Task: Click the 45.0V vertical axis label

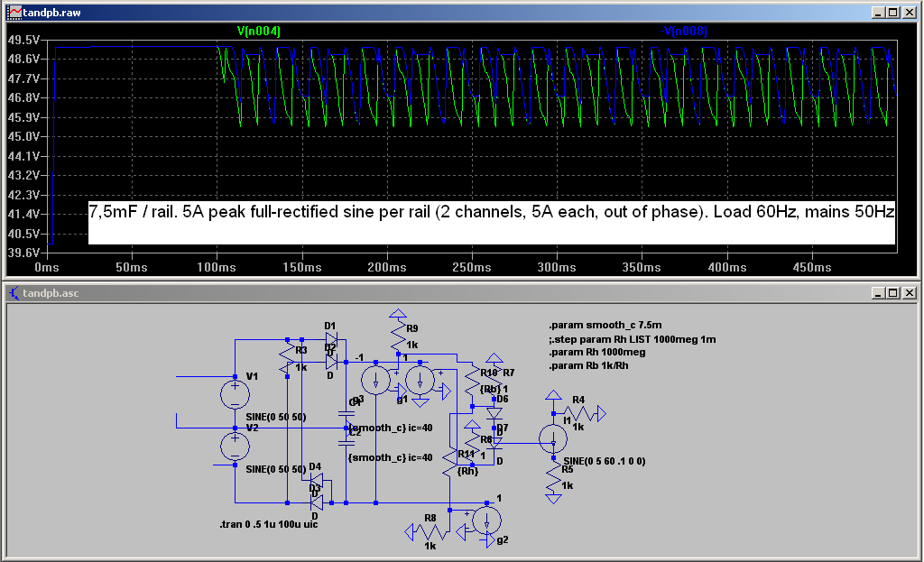Action: pos(23,137)
